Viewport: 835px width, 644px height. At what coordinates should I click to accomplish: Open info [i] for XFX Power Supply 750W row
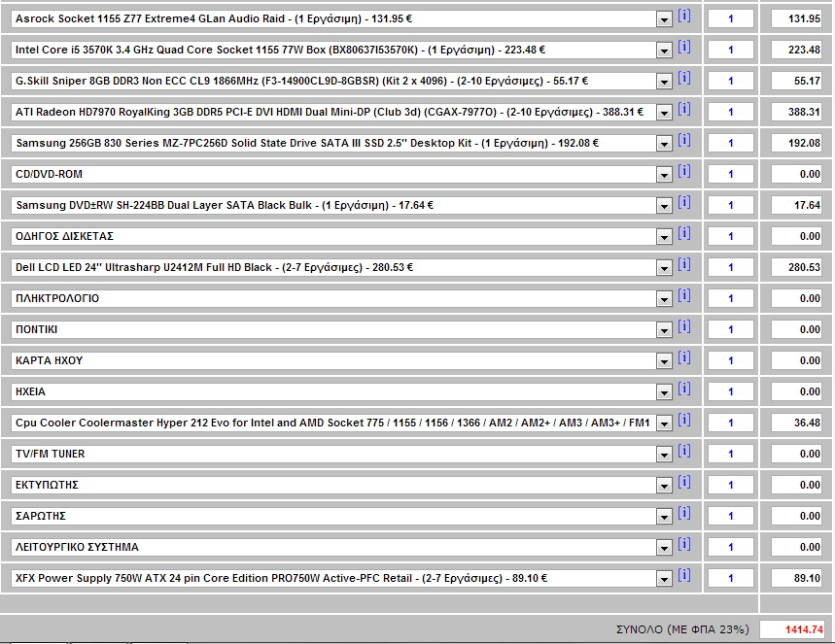684,575
